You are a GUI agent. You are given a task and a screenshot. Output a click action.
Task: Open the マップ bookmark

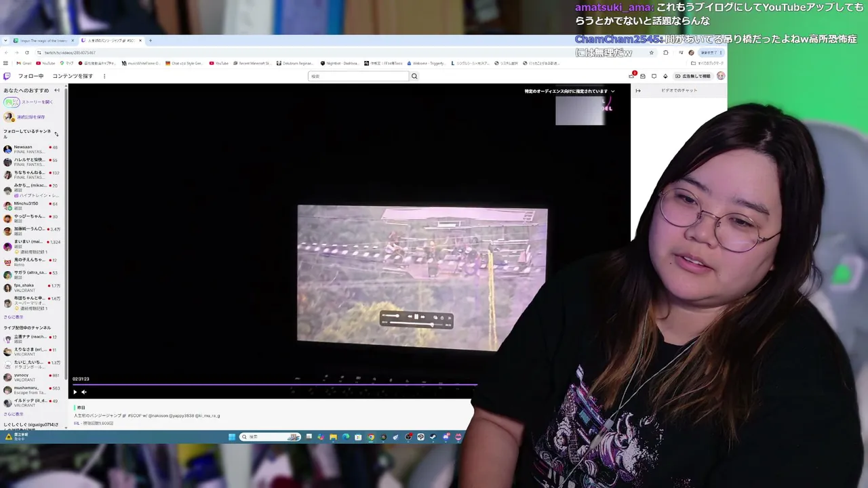pyautogui.click(x=66, y=63)
